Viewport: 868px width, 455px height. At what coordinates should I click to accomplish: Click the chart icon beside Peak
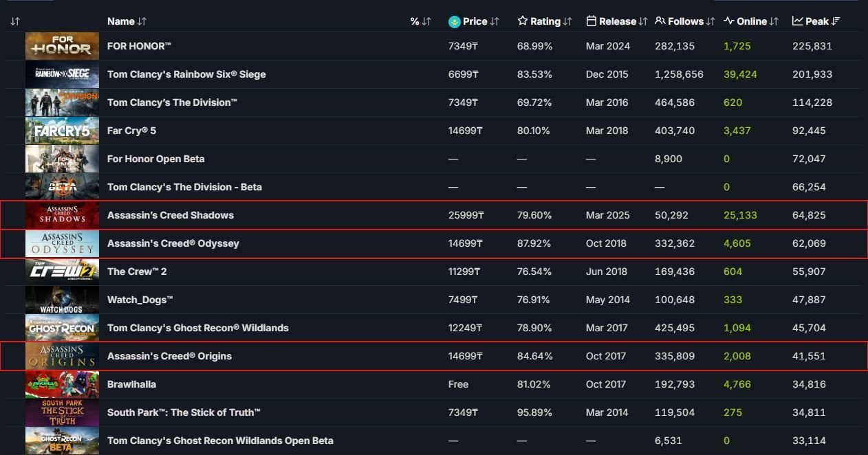(798, 21)
